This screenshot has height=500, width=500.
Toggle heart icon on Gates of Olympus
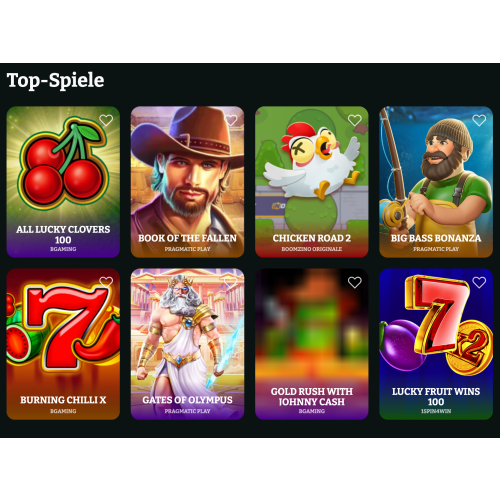click(x=231, y=282)
